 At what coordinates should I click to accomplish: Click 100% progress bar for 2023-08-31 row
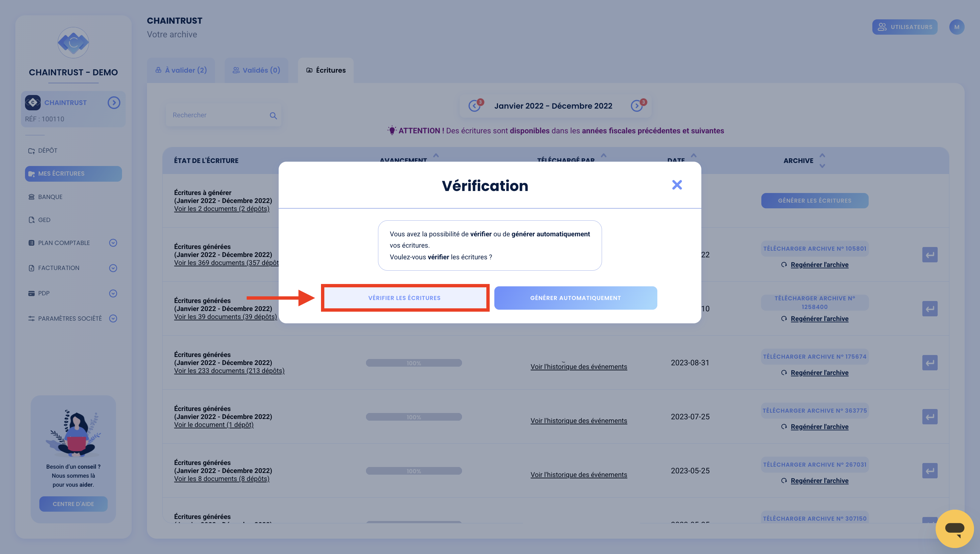point(414,363)
